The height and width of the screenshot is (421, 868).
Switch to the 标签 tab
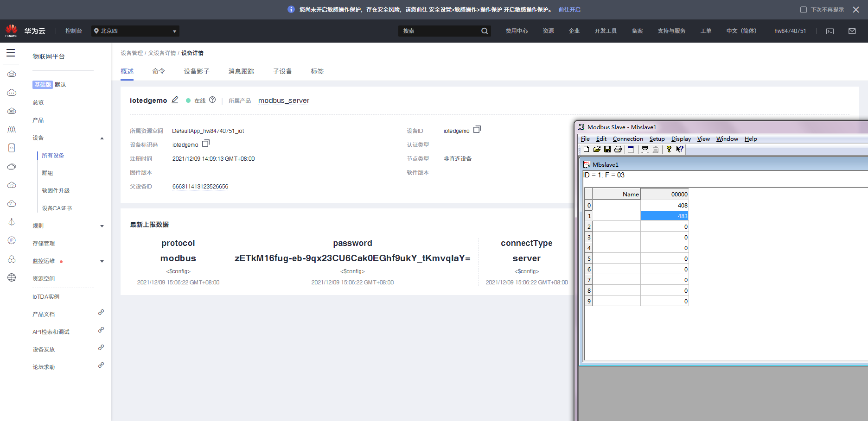point(317,71)
